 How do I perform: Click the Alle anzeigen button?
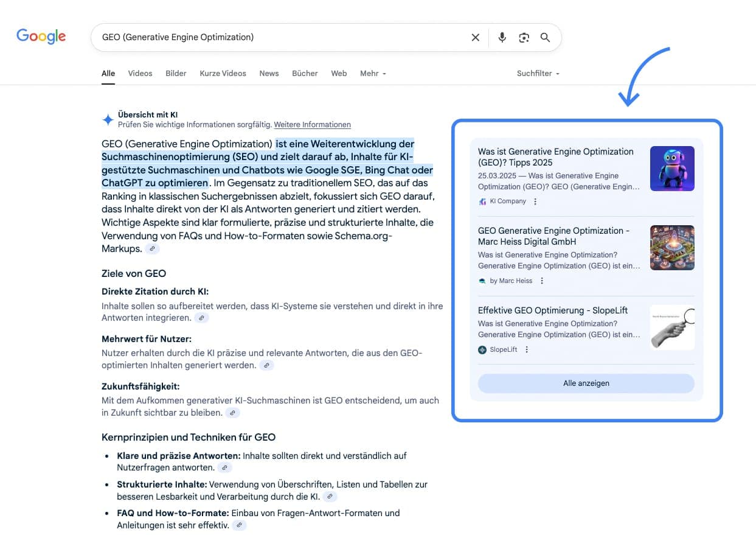coord(586,383)
